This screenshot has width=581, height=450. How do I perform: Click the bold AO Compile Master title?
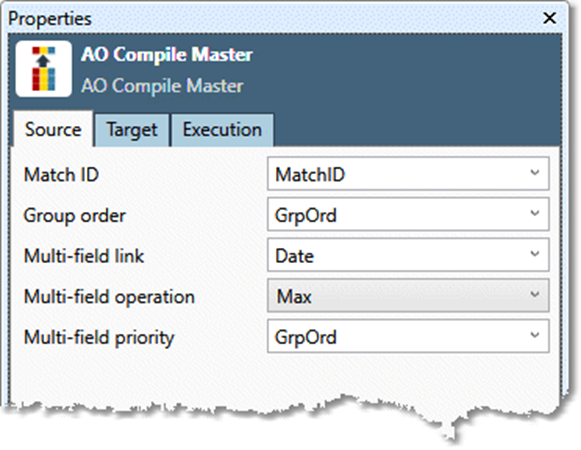coord(167,54)
